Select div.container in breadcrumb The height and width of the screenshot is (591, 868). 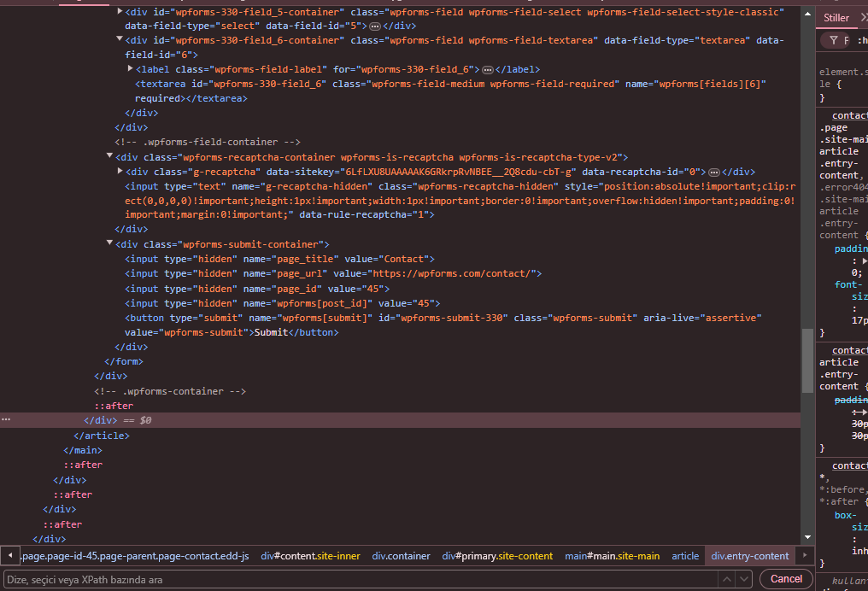pos(401,556)
